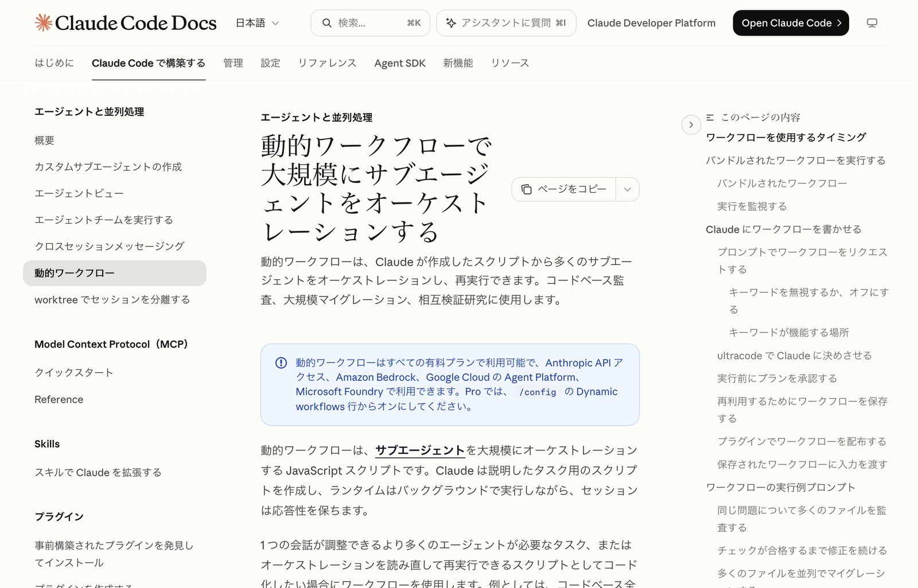Switch to the 管理 tab
The width and height of the screenshot is (918, 588).
233,63
